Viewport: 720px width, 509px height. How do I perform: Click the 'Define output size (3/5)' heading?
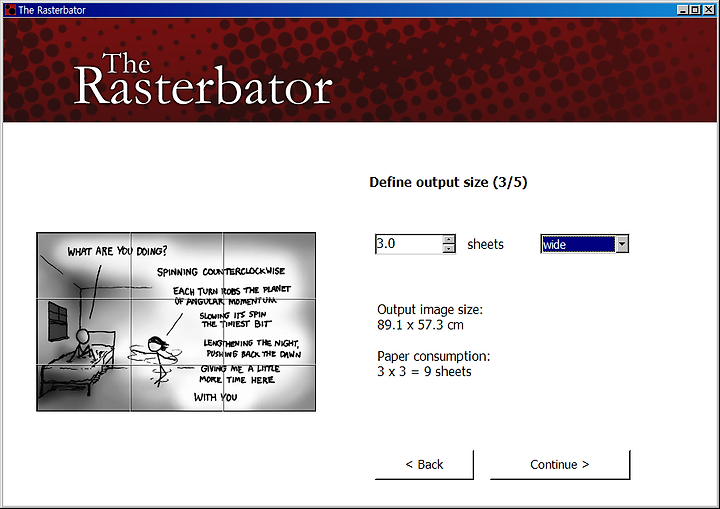(x=448, y=182)
